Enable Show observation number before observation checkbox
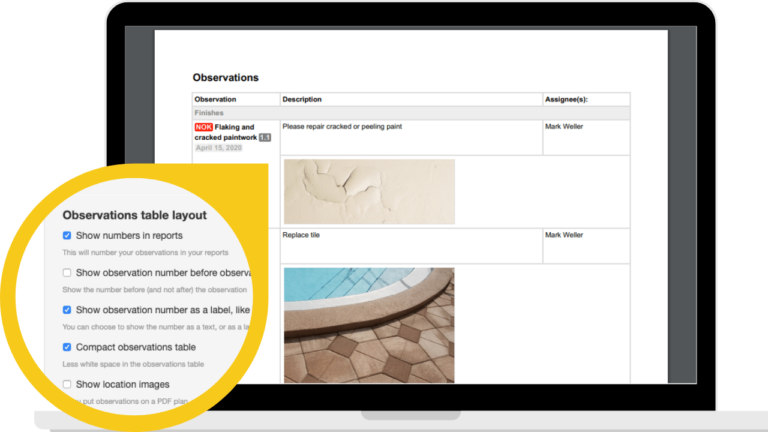This screenshot has height=432, width=768. click(67, 273)
